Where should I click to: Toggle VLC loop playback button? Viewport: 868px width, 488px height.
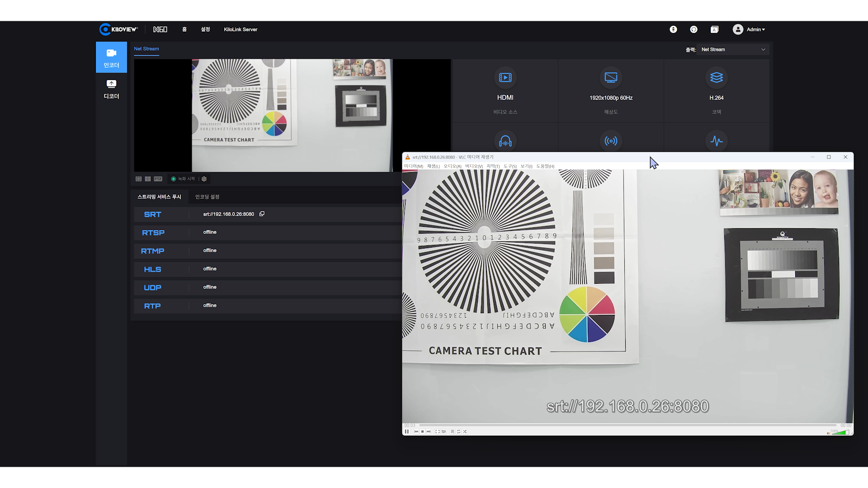coord(458,432)
